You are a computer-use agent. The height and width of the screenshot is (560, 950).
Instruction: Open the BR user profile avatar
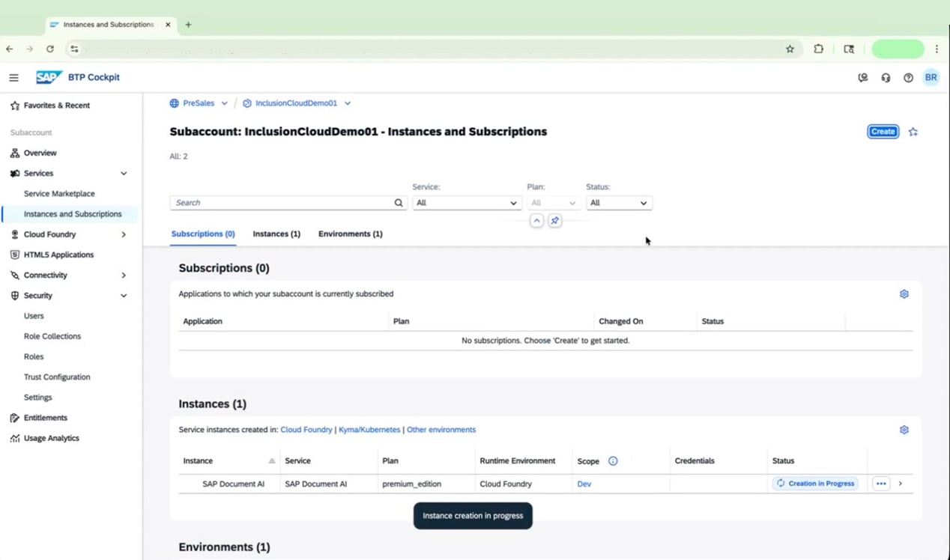coord(931,78)
